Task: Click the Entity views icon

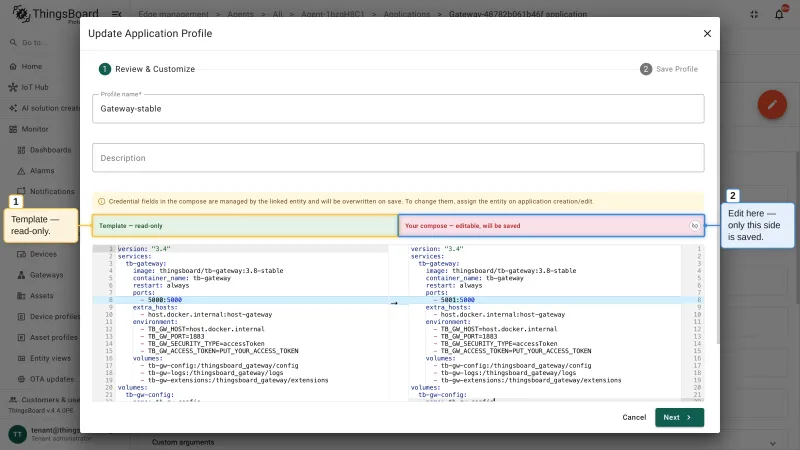Action: pos(21,359)
